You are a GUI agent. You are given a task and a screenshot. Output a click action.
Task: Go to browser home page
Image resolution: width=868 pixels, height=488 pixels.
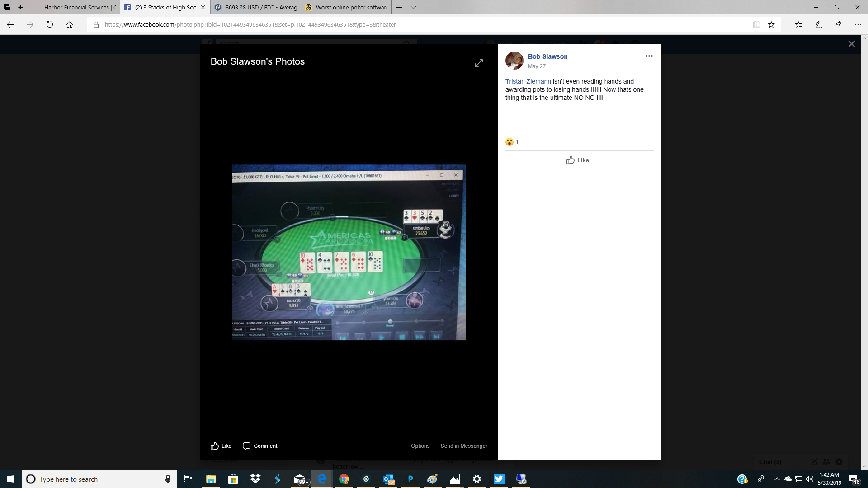click(70, 24)
